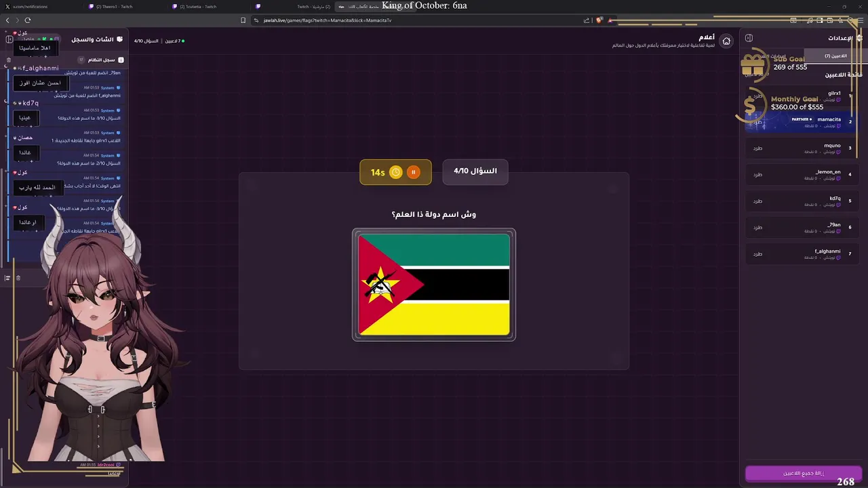The width and height of the screenshot is (868, 488).
Task: Click player name f_alghanmi in player list
Action: [827, 251]
